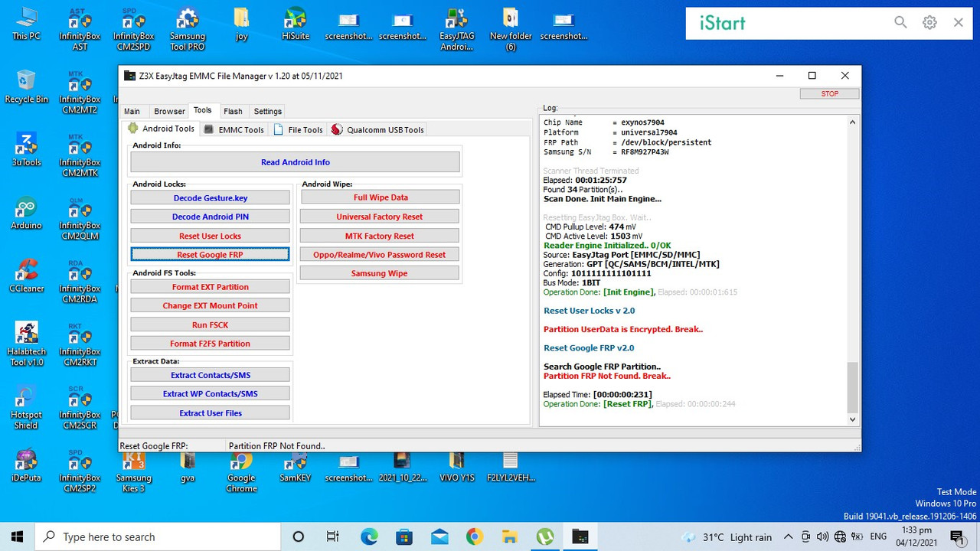
Task: Click the Run FSCK button
Action: coord(211,324)
